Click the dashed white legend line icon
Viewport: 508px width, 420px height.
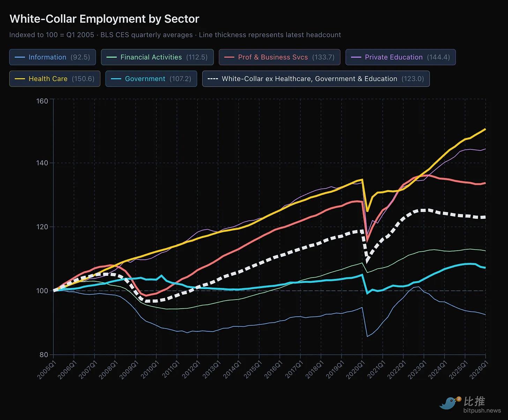coord(212,79)
